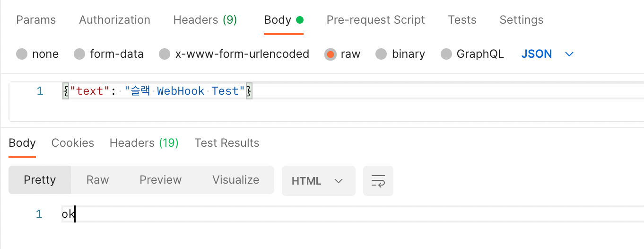Screen dimensions: 644x249
Task: Switch to request Tests tab
Action: click(x=462, y=20)
